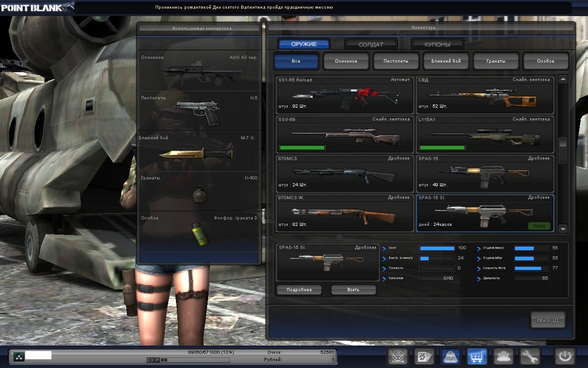Open the clan emblem menu icon
This screenshot has height=368, width=588.
pos(398,356)
